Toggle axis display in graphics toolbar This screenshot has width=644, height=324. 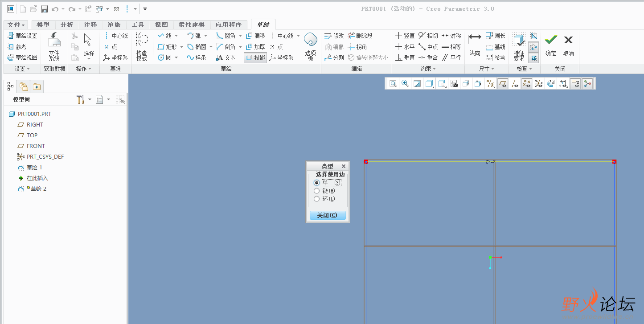tap(515, 83)
